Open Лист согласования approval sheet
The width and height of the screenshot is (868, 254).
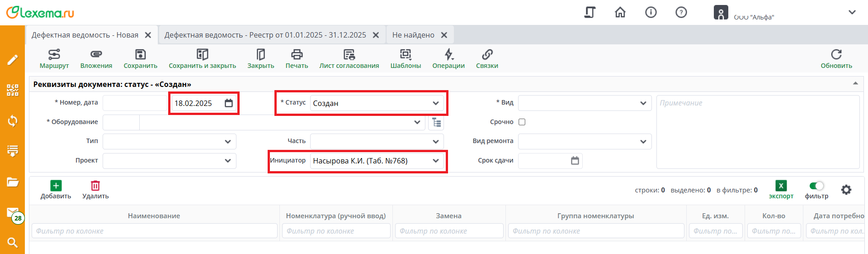[349, 58]
